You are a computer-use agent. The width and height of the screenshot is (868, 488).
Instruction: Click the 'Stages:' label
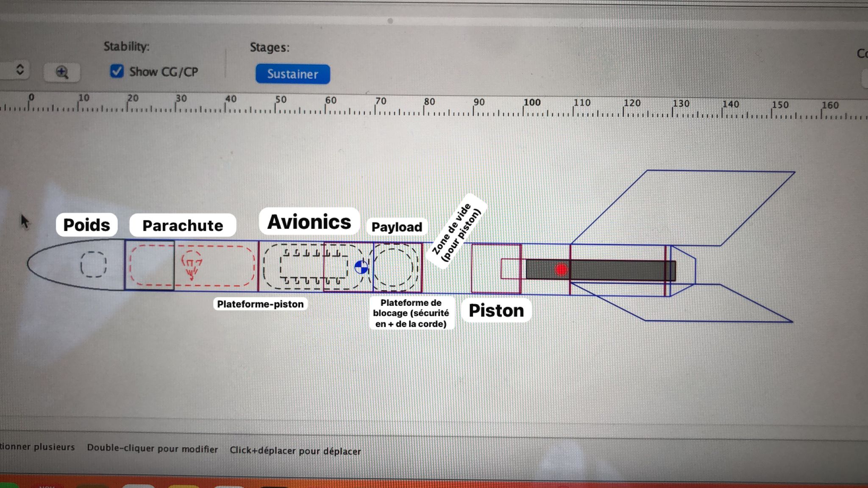pyautogui.click(x=270, y=47)
